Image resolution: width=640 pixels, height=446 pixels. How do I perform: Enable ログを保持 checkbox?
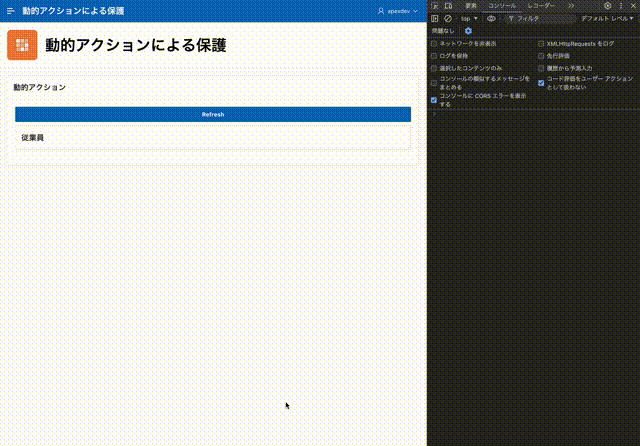434,56
